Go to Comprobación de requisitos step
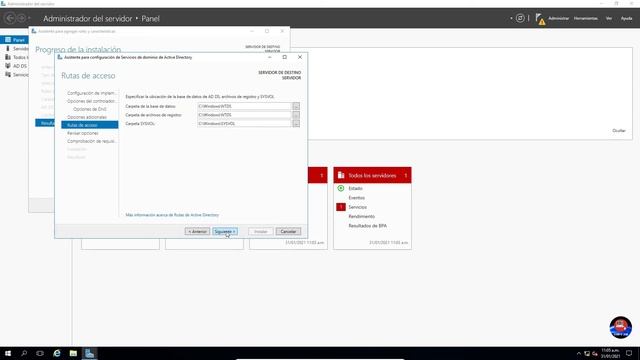 (91, 141)
